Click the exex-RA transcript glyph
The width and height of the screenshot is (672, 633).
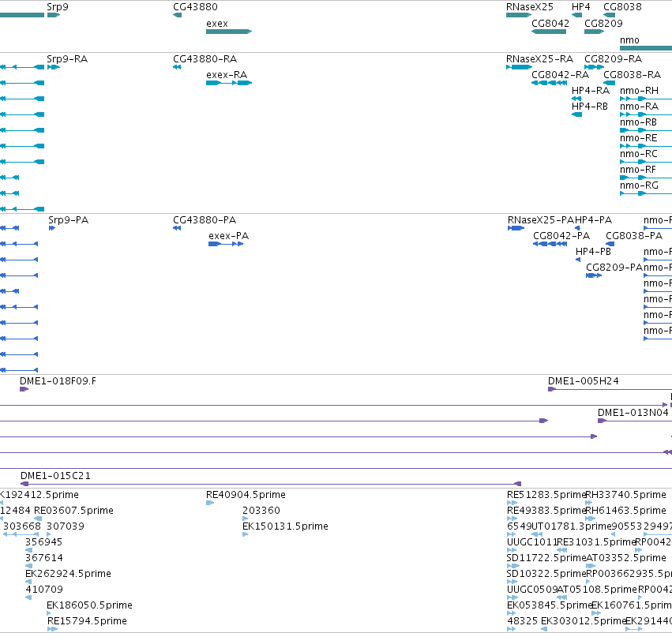229,83
